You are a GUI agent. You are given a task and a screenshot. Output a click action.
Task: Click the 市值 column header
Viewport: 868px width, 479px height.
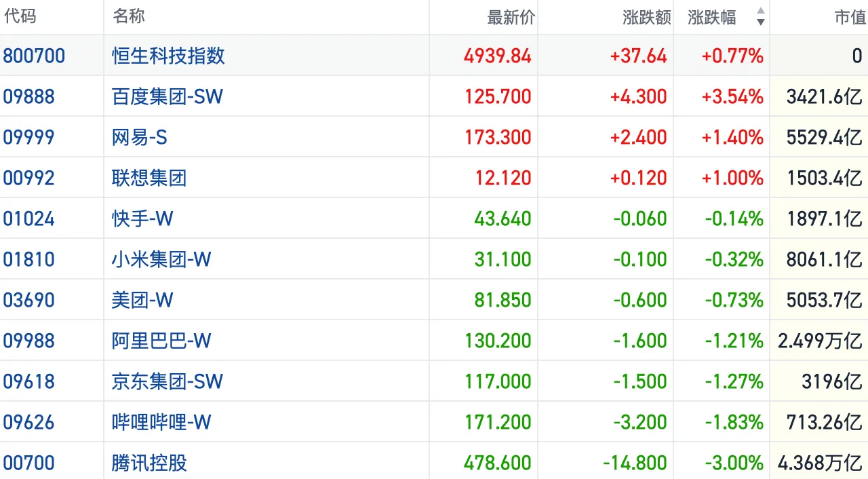(x=850, y=17)
